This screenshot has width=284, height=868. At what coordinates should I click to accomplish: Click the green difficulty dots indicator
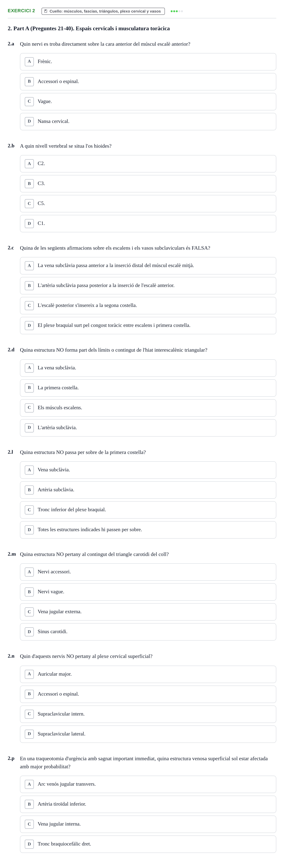[176, 11]
